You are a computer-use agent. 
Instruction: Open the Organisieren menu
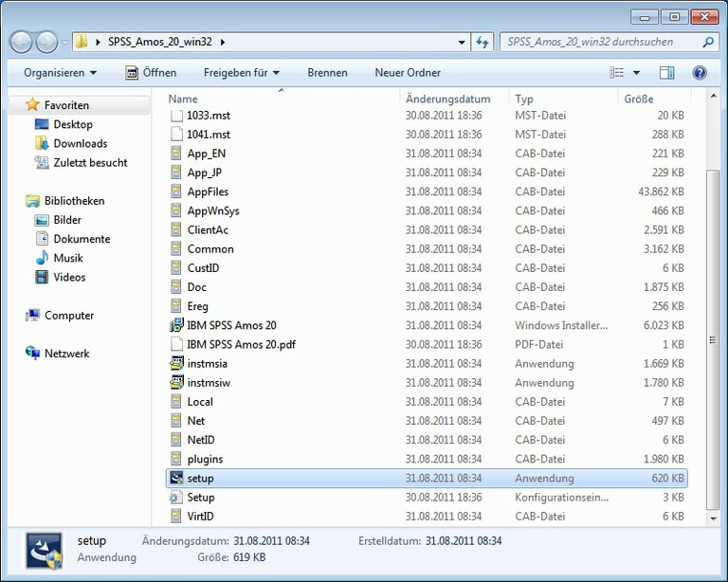coord(61,73)
